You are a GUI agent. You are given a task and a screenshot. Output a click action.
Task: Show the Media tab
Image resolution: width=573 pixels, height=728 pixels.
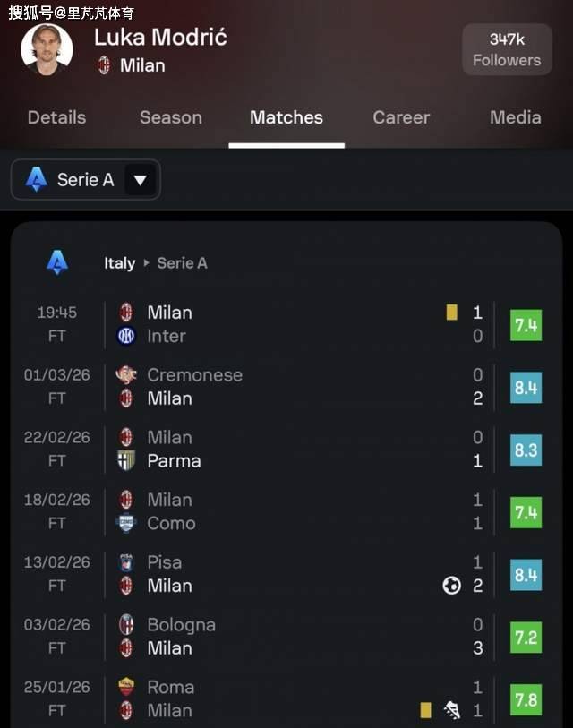pyautogui.click(x=515, y=117)
